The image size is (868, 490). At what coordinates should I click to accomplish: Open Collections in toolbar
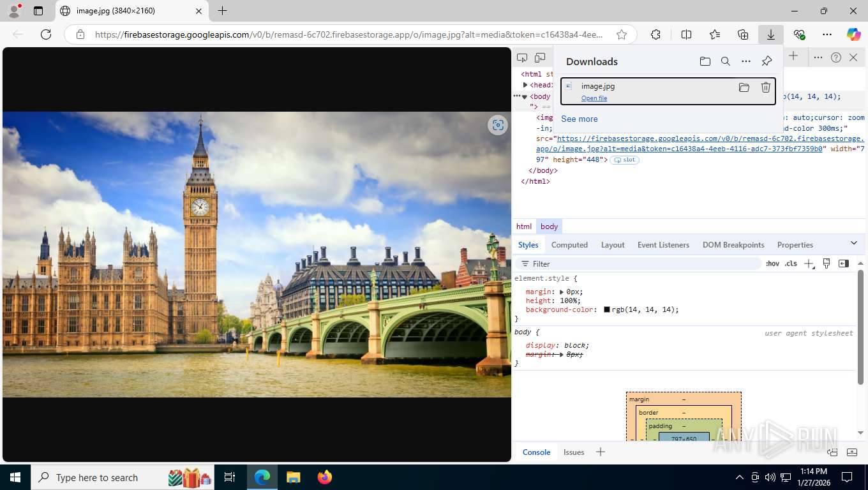tap(743, 34)
